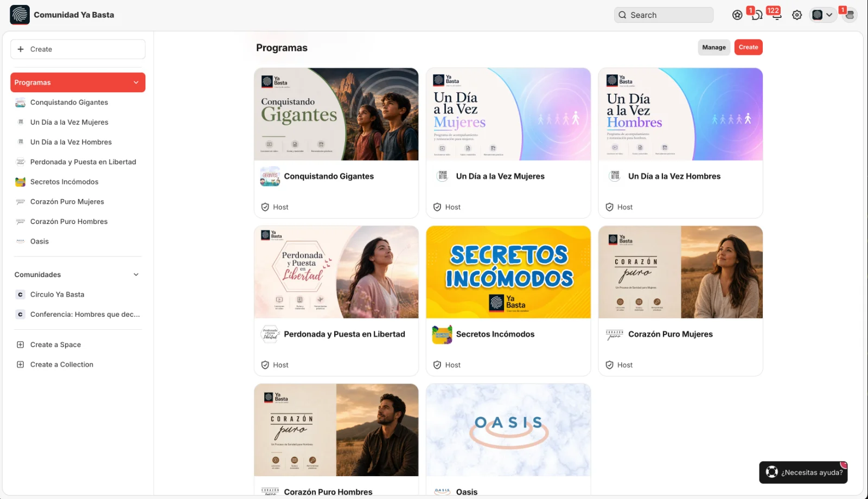The height and width of the screenshot is (499, 868).
Task: Focus the Search field
Action: [x=663, y=15]
